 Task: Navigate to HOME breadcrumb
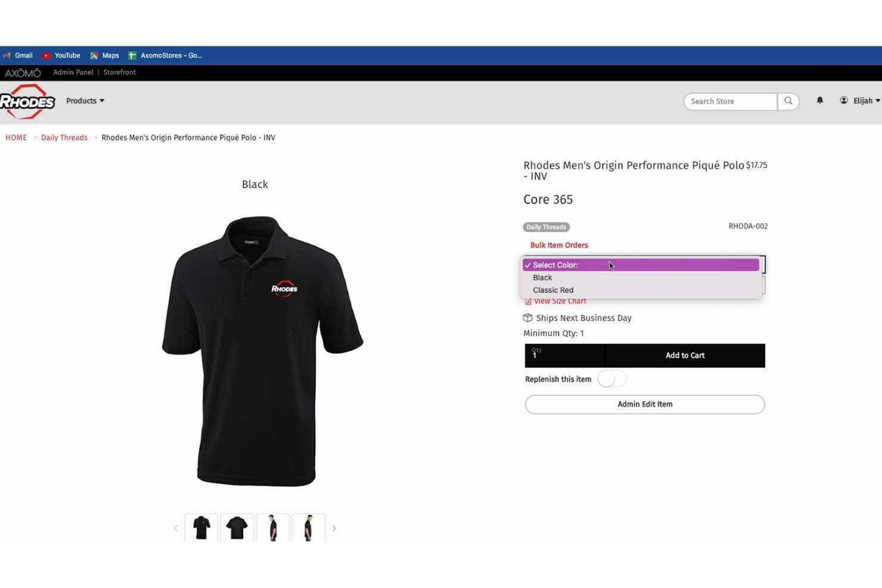pos(16,138)
